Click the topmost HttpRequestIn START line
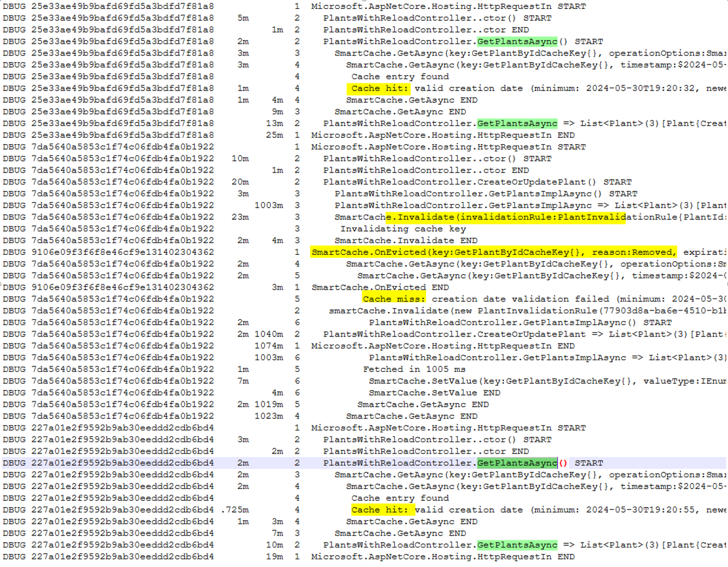This screenshot has height=567, width=728. [x=448, y=7]
